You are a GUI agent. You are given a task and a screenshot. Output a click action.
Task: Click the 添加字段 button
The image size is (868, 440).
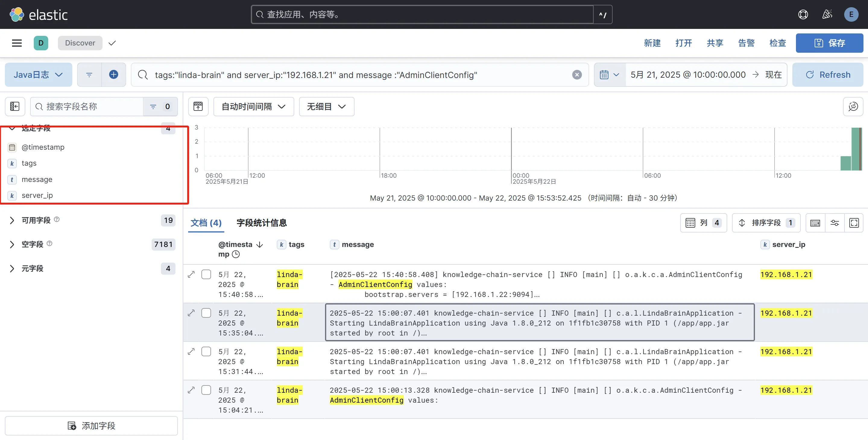pyautogui.click(x=91, y=426)
